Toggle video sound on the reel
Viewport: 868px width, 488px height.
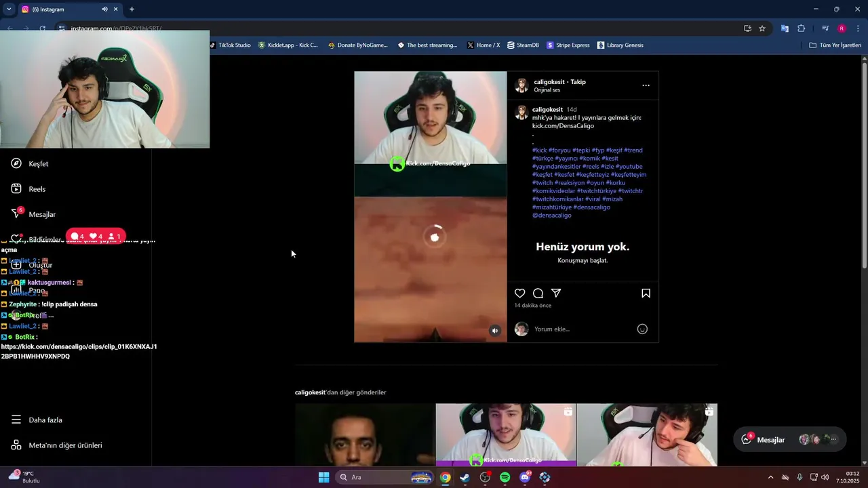pos(495,331)
